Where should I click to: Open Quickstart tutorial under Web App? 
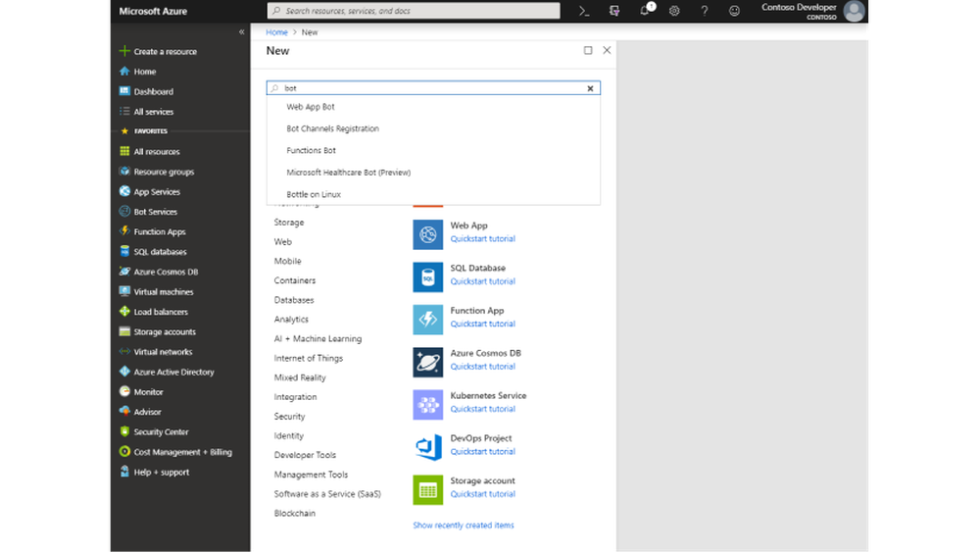coord(482,239)
